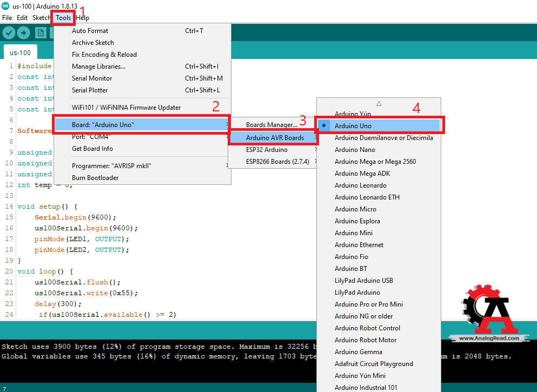Pick the Arduino Yún Mini board
Screen dimensions: 537x392
coord(379,376)
